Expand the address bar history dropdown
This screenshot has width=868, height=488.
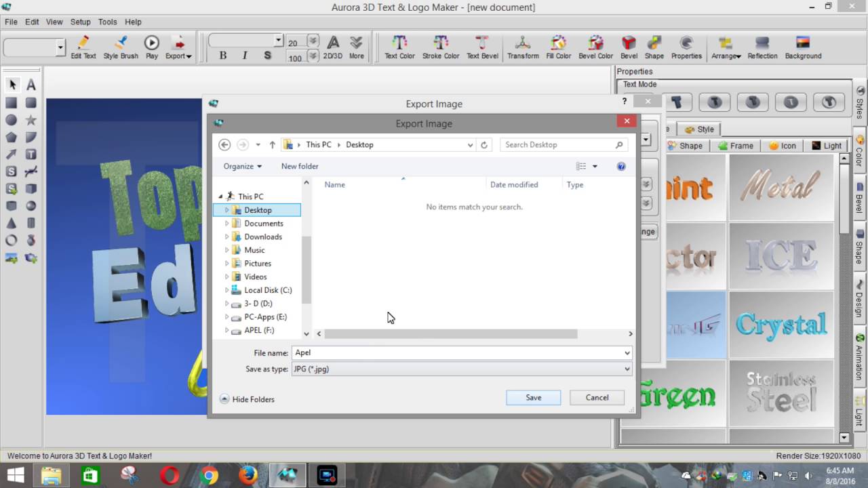point(470,144)
